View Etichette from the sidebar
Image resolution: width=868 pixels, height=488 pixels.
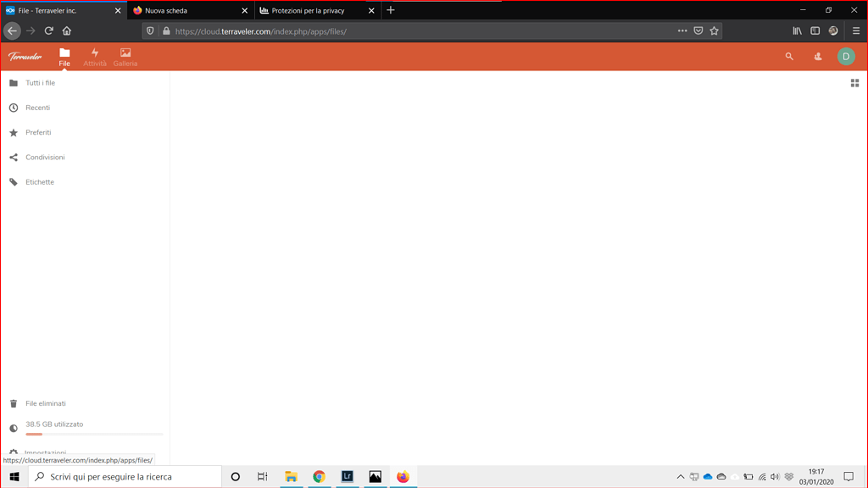[x=39, y=181]
